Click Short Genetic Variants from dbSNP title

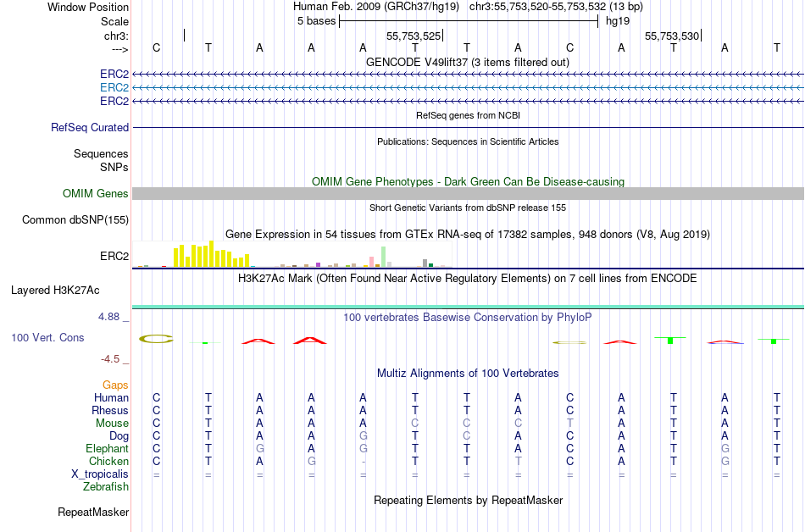468,208
